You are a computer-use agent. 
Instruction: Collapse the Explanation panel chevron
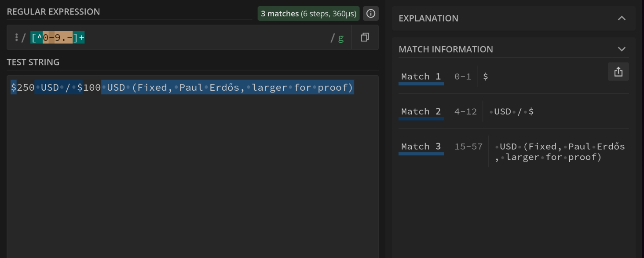(621, 18)
